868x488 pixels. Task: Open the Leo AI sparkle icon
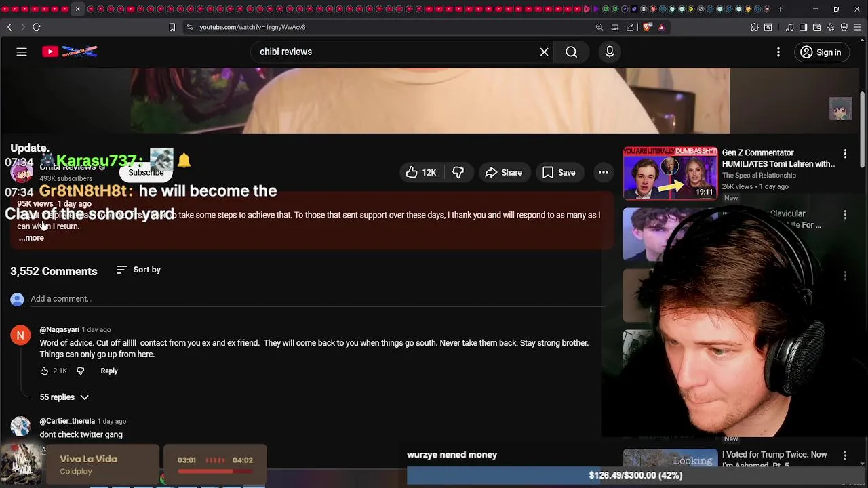point(831,27)
